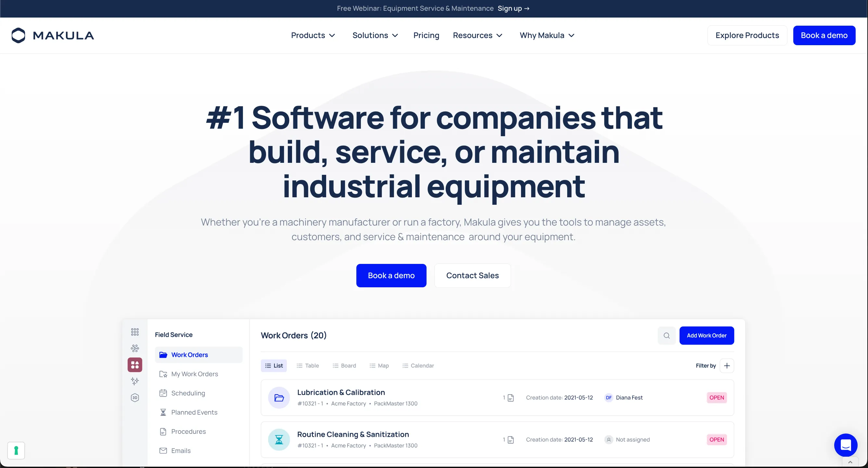Click the molecule network sidebar icon
868x468 pixels.
(135, 348)
